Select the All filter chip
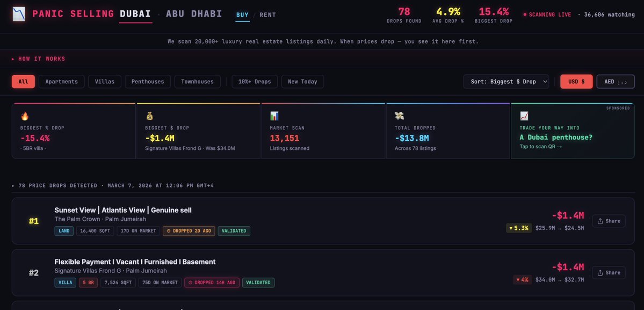Viewport: 644px width, 310px height. (24, 81)
